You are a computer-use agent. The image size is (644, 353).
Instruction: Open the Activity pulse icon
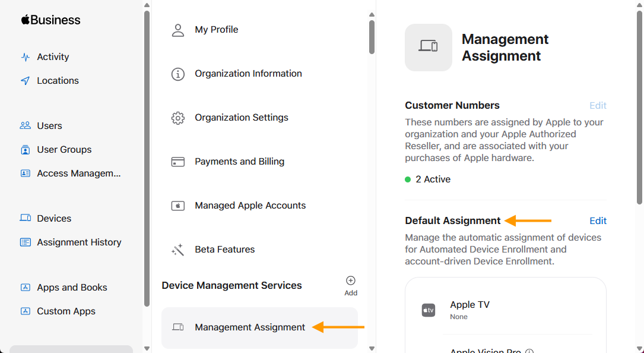(x=26, y=57)
